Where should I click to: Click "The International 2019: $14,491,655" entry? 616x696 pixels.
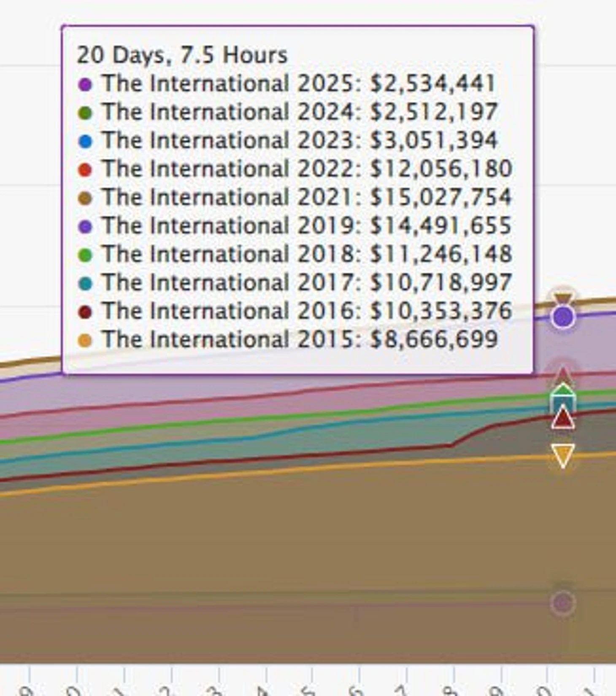pos(307,225)
